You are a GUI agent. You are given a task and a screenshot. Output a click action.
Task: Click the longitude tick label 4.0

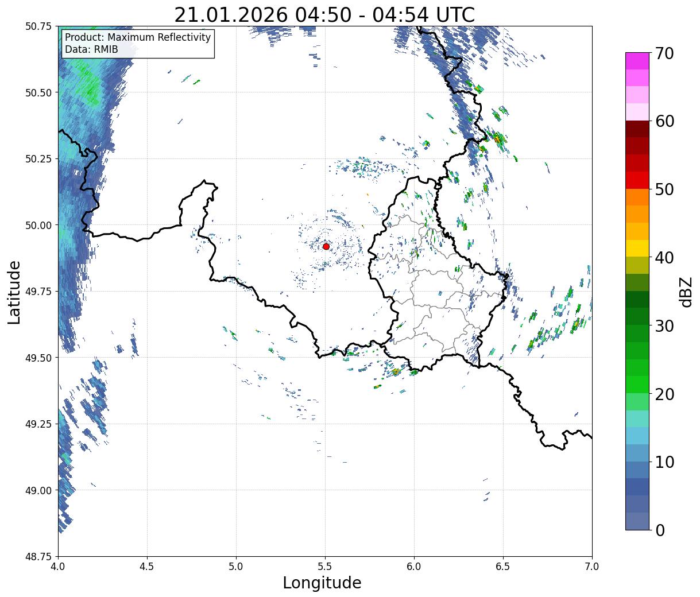point(58,566)
